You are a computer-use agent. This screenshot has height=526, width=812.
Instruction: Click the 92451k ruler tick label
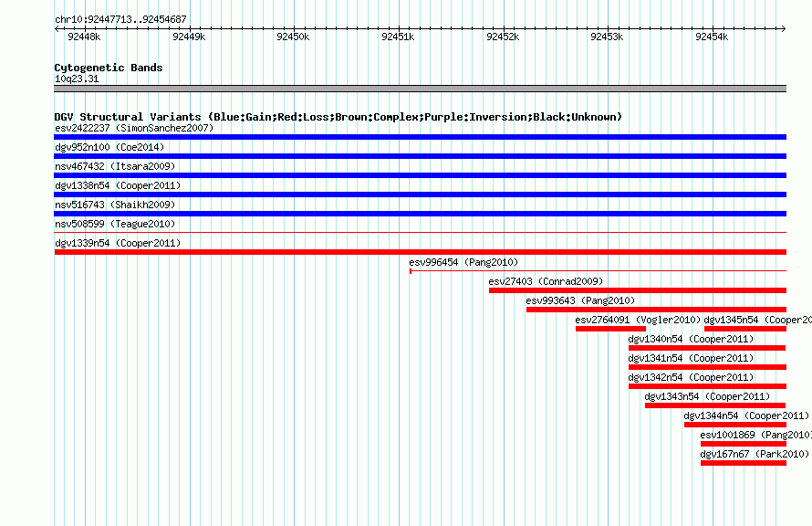tap(398, 37)
